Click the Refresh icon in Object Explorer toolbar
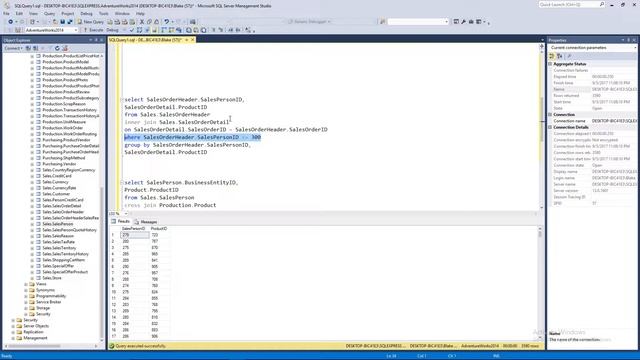This screenshot has height=360, width=640. tap(57, 48)
